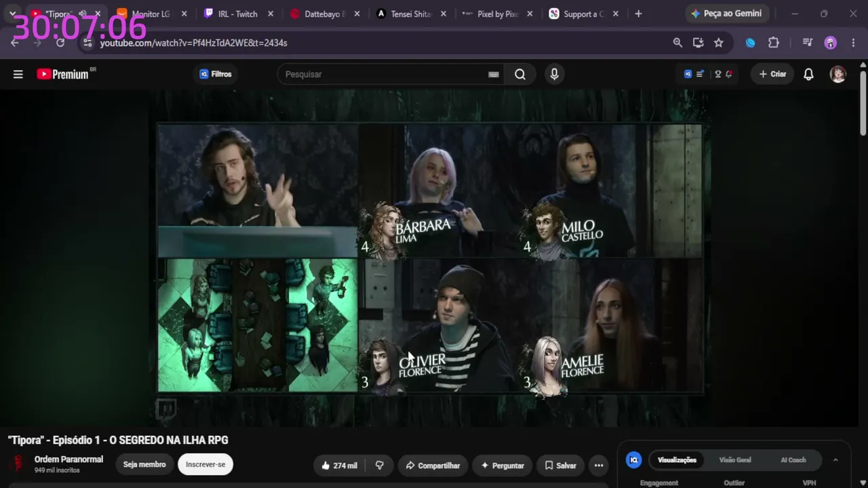Image resolution: width=868 pixels, height=488 pixels.
Task: Save the video with Salvar
Action: 561,466
